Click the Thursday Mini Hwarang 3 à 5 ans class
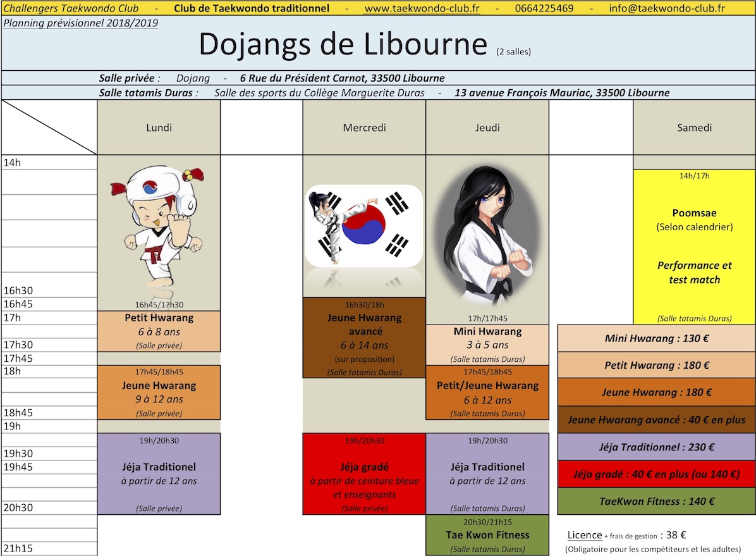The width and height of the screenshot is (756, 556). point(487,345)
